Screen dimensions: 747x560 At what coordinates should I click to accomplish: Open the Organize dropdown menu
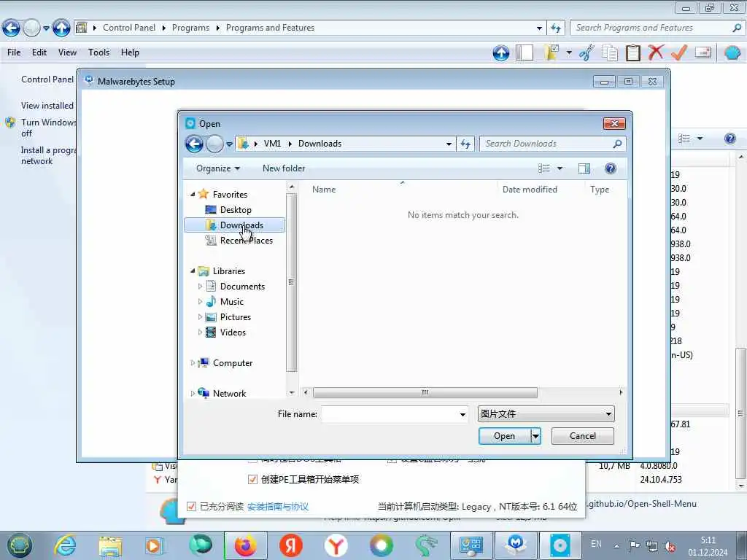click(217, 168)
